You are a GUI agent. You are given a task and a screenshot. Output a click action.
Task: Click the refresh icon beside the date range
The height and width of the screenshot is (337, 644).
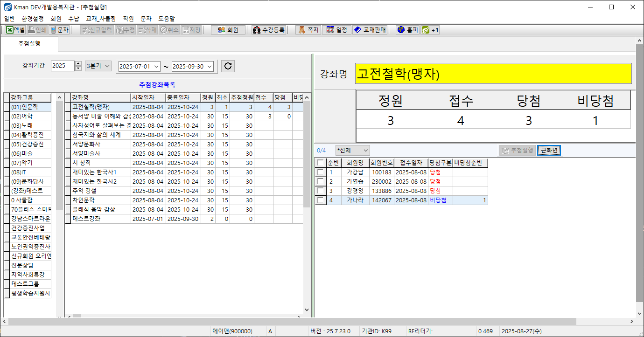228,66
